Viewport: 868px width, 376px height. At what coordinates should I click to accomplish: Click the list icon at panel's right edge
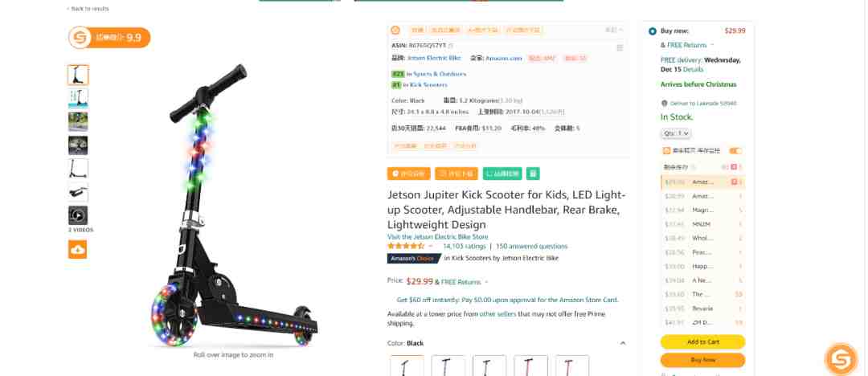point(620,48)
